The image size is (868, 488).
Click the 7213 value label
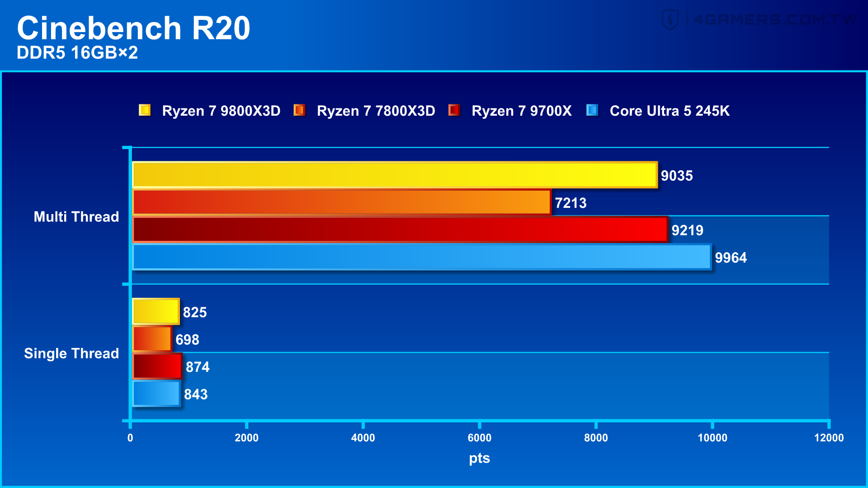tap(571, 203)
